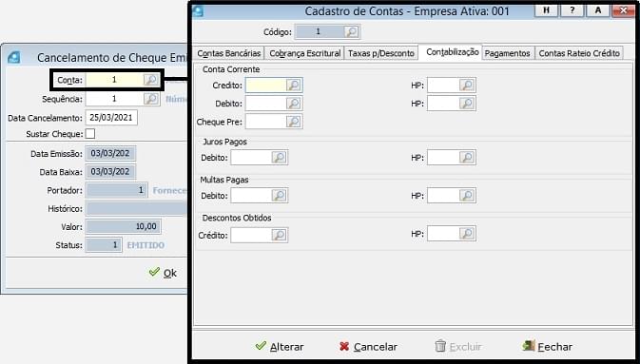Click lookup icon for Descontos Obtidos Crédito
This screenshot has width=640, height=364.
[x=280, y=235]
